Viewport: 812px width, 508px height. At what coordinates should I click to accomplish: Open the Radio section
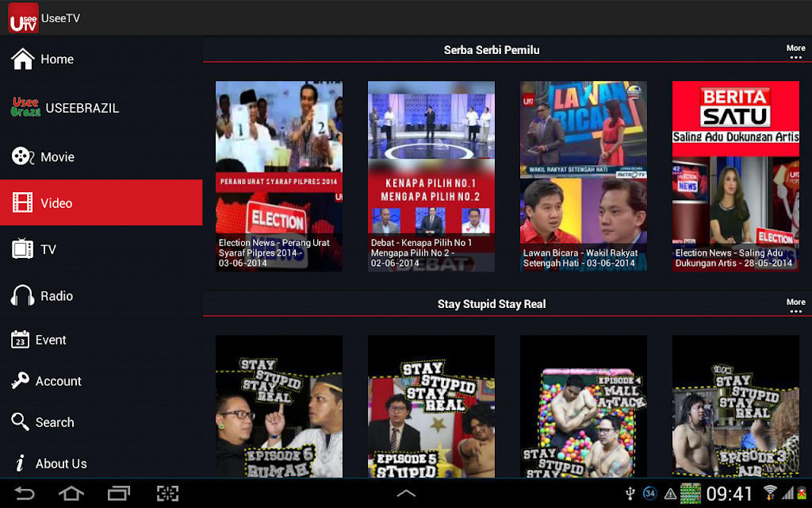pyautogui.click(x=101, y=296)
